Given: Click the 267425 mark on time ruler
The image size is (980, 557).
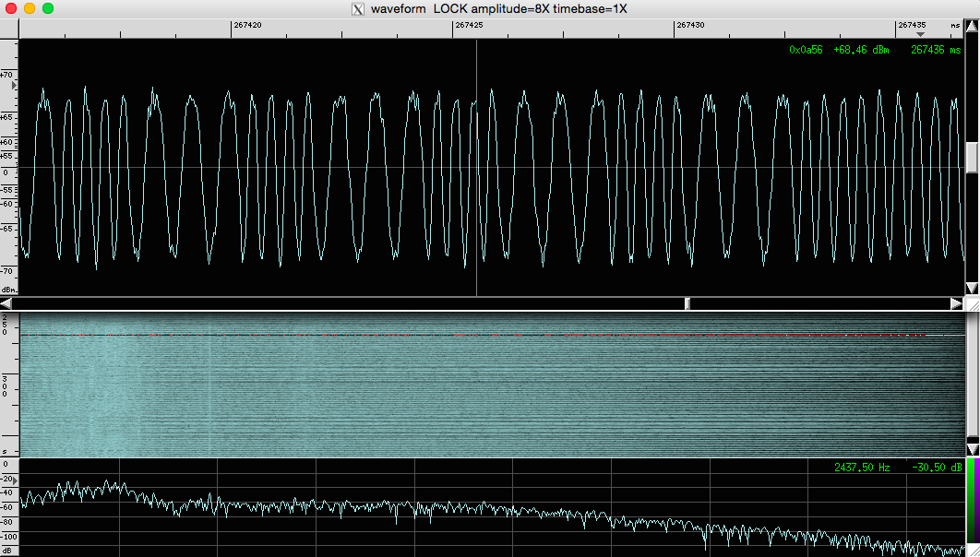Looking at the screenshot, I should click(469, 26).
